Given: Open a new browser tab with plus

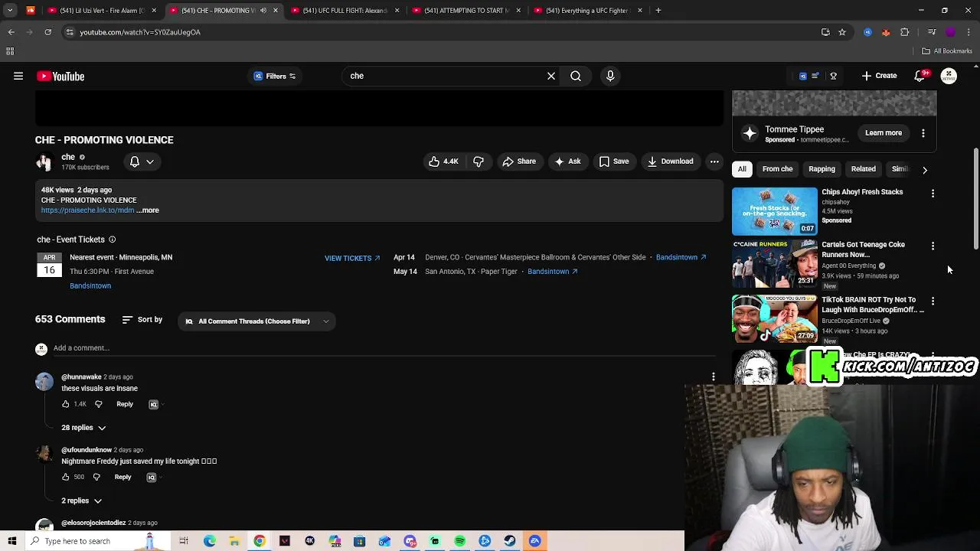Looking at the screenshot, I should click(658, 11).
